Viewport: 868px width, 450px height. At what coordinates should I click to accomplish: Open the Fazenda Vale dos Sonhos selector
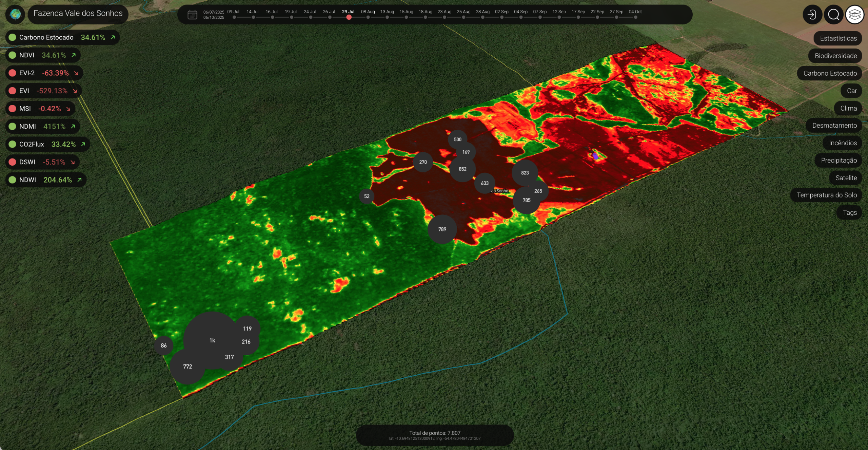[x=78, y=14]
